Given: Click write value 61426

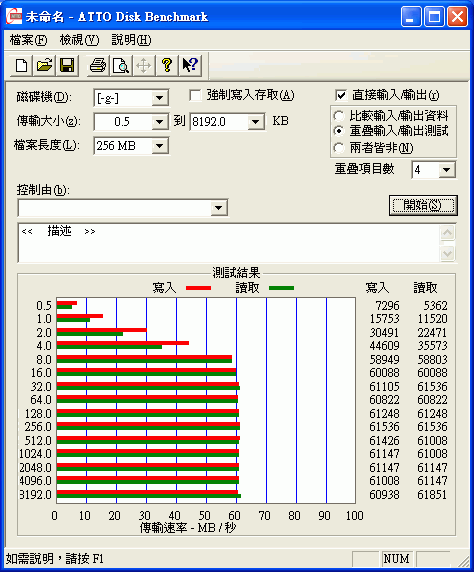Looking at the screenshot, I should pyautogui.click(x=385, y=441).
